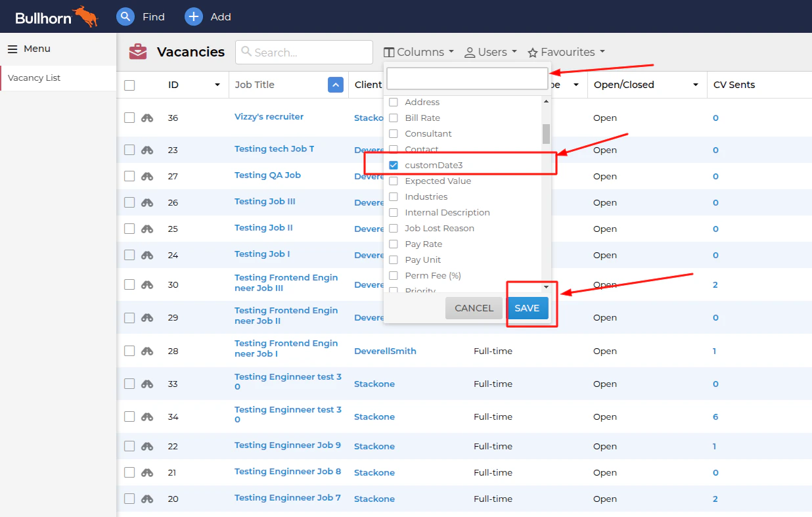
Task: Click the Bullhorn logo
Action: tap(56, 16)
